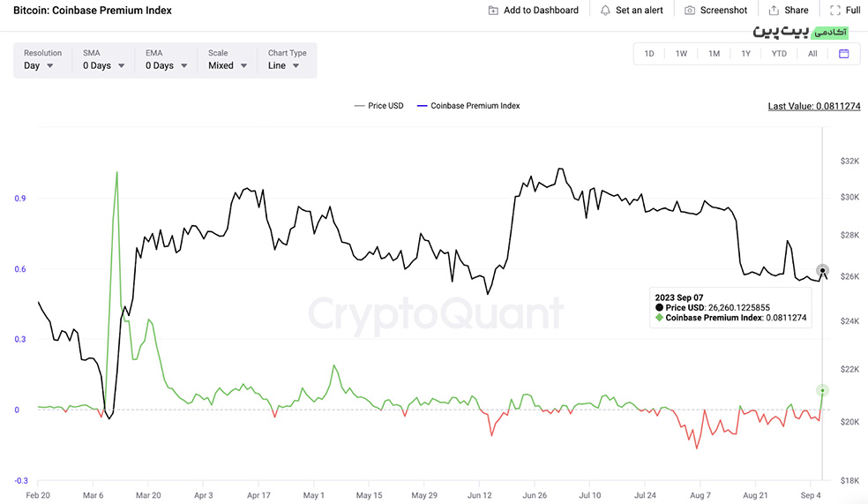Image resolution: width=868 pixels, height=504 pixels.
Task: Click the camera Screenshot icon
Action: pyautogui.click(x=690, y=11)
